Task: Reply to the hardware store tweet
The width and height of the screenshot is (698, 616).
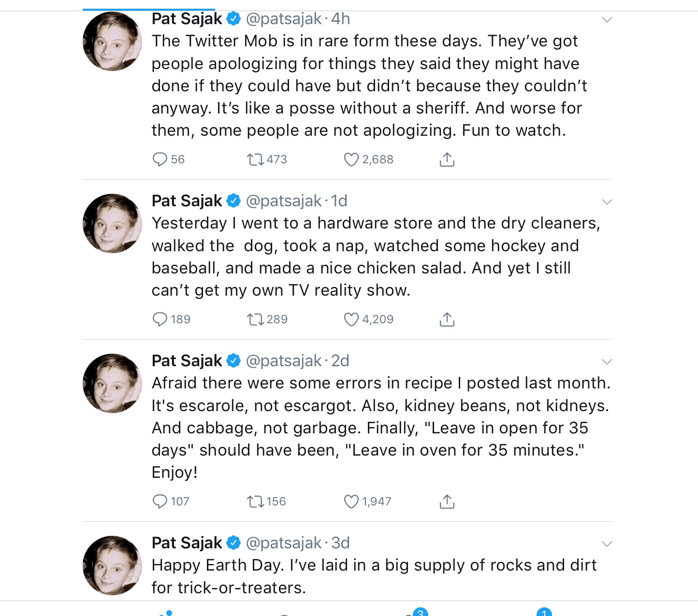Action: (x=160, y=319)
